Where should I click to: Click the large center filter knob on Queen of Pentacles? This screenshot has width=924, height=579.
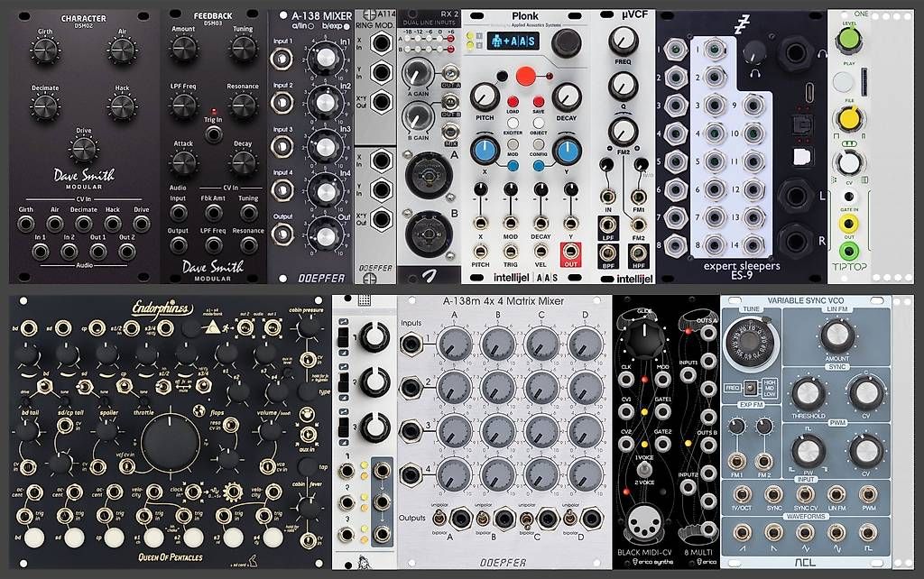pos(171,445)
